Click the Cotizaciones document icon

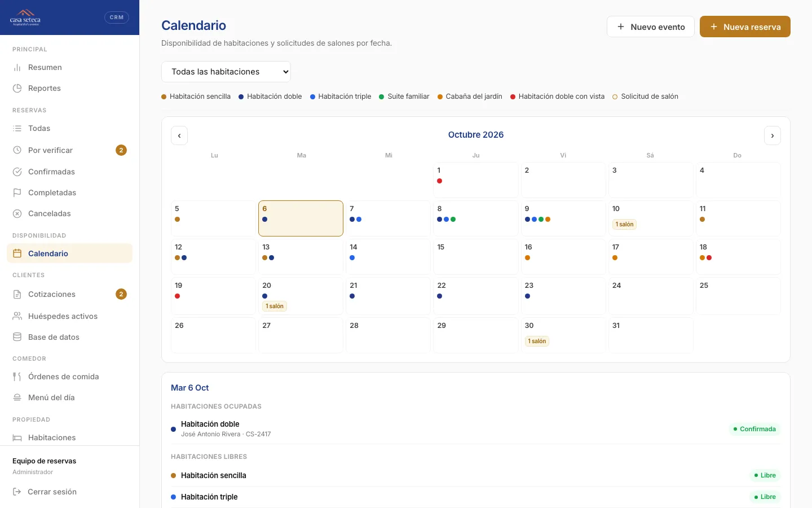(x=17, y=294)
